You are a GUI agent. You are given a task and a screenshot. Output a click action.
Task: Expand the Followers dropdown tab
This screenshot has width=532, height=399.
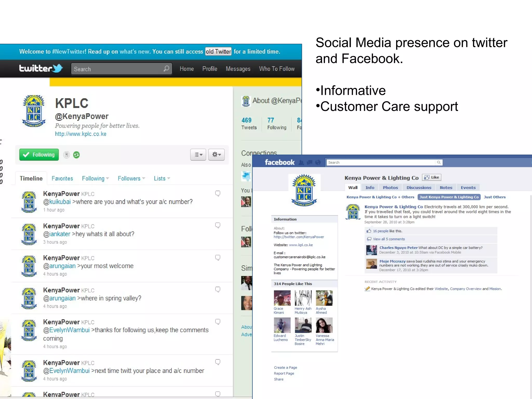click(x=131, y=178)
